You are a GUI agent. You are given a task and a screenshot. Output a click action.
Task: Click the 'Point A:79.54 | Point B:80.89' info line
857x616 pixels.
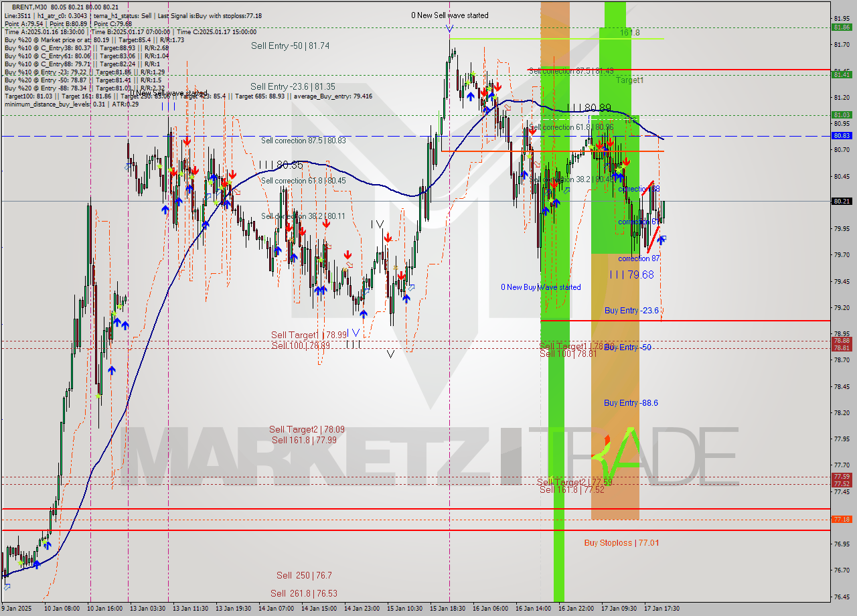tap(47, 23)
